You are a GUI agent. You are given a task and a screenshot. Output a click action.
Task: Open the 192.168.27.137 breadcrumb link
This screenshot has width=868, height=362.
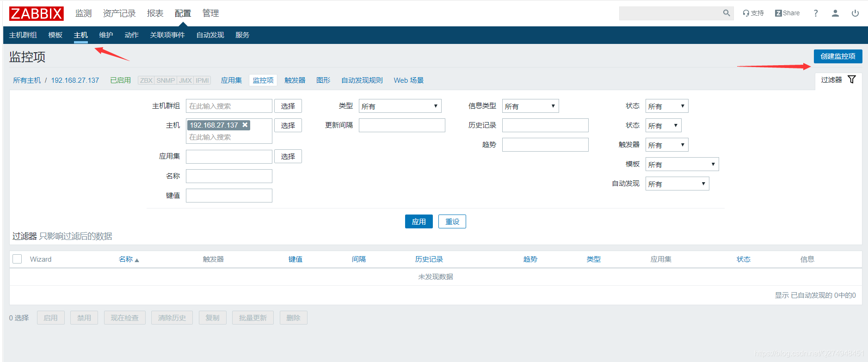coord(75,80)
